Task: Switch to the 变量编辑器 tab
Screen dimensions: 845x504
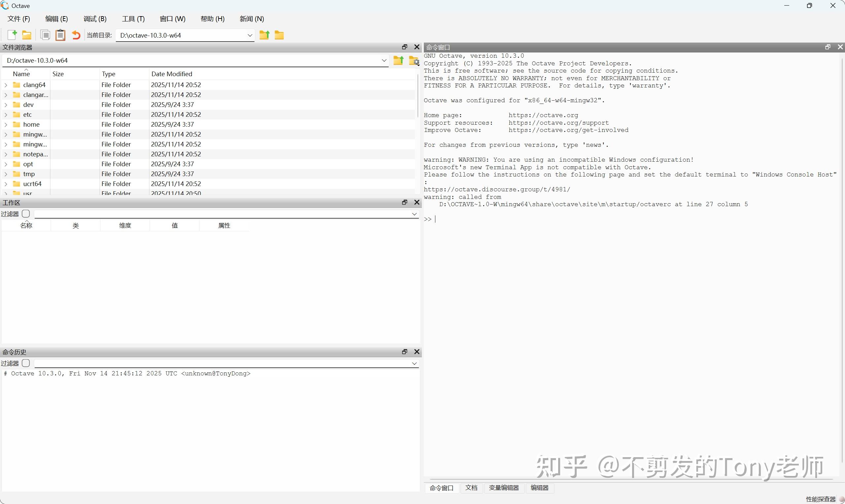Action: tap(504, 488)
